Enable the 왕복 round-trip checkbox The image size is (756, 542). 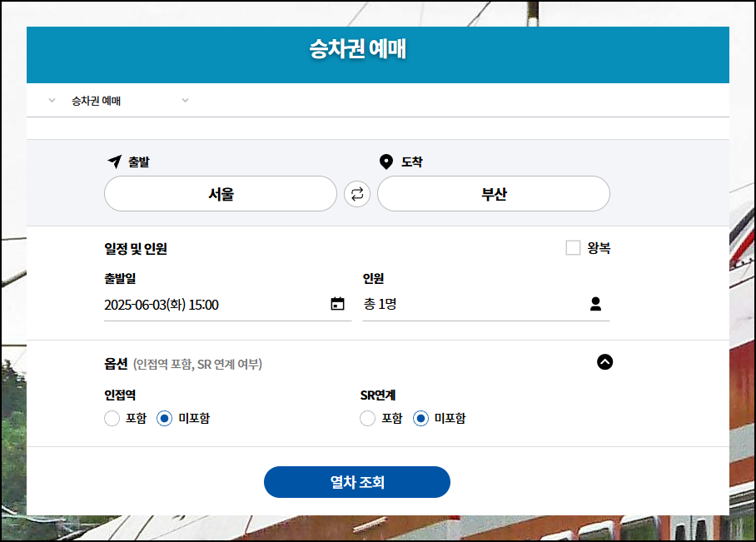click(x=573, y=248)
